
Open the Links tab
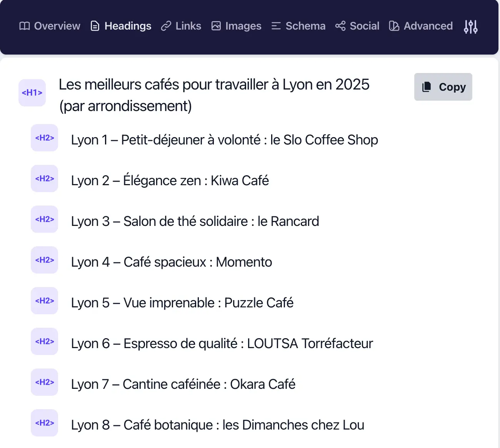pyautogui.click(x=181, y=26)
